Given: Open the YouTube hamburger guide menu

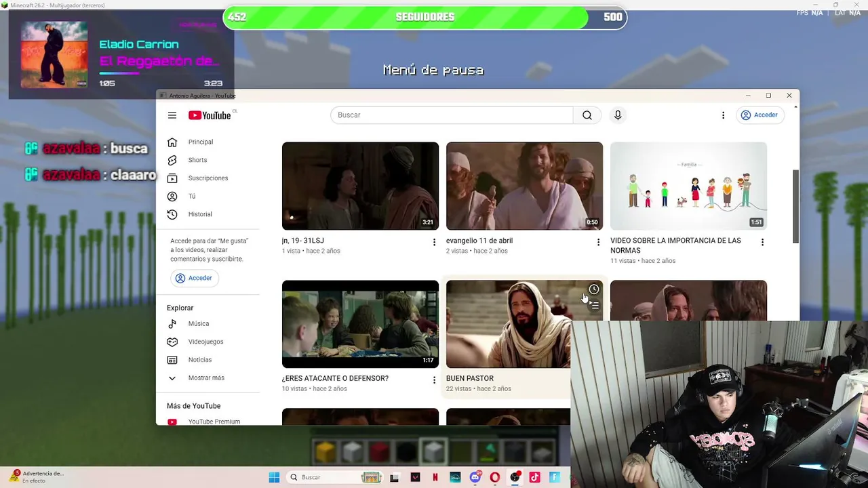Looking at the screenshot, I should click(172, 115).
